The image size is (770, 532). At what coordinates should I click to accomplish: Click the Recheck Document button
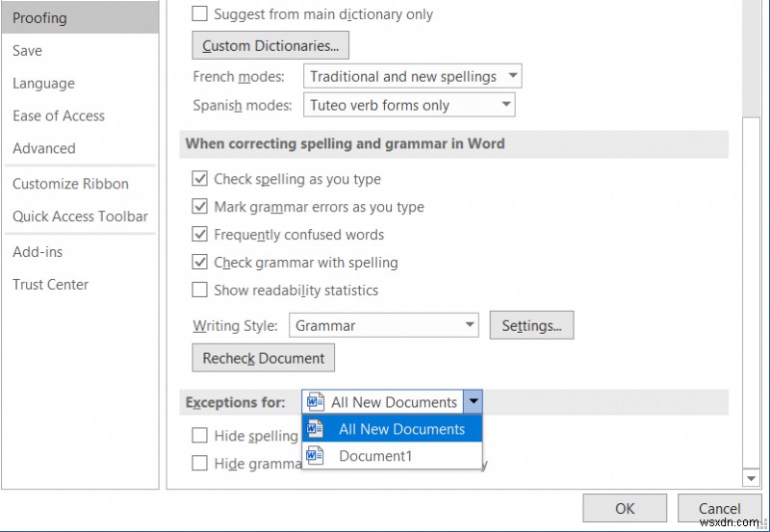(264, 358)
